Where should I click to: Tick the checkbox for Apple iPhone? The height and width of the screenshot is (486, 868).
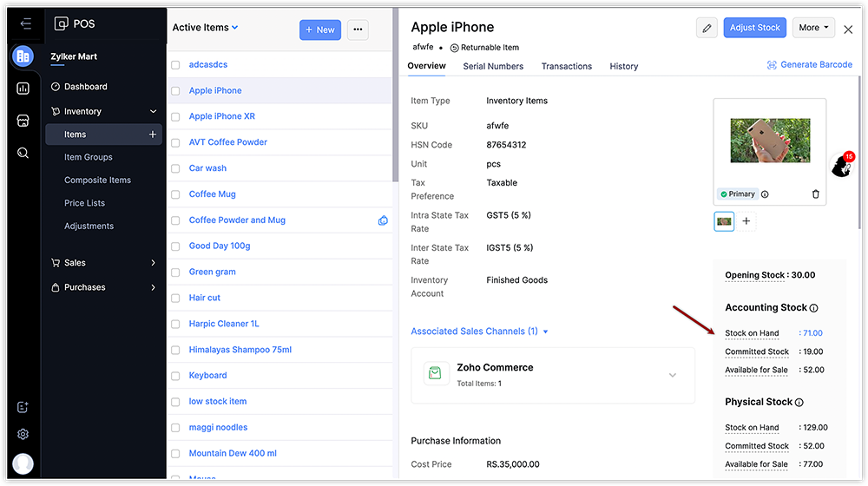coord(175,91)
